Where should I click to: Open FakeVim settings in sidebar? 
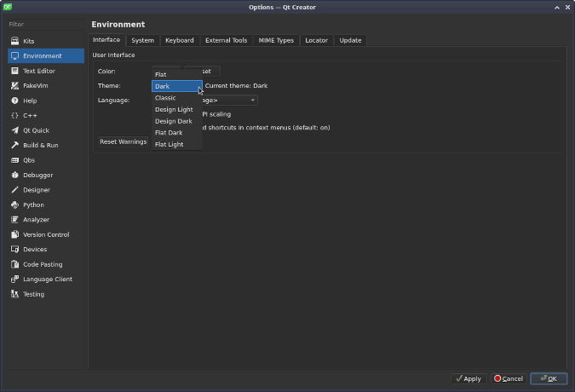click(36, 85)
